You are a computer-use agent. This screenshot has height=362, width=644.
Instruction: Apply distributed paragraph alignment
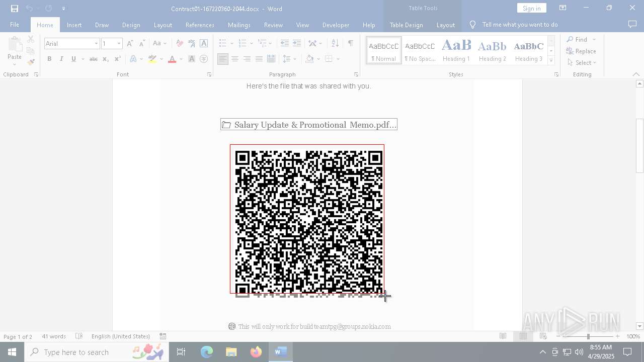[x=271, y=59]
